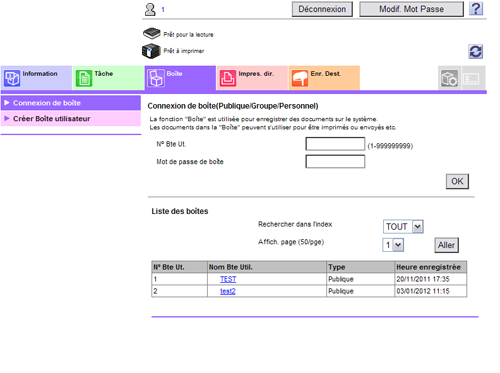
Task: Click the Aller button
Action: point(446,245)
